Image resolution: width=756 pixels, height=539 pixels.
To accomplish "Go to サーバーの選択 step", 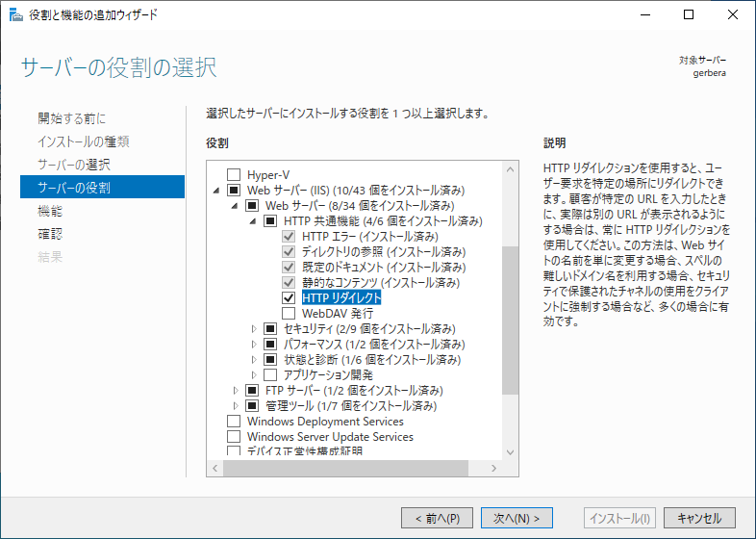I will pyautogui.click(x=74, y=165).
